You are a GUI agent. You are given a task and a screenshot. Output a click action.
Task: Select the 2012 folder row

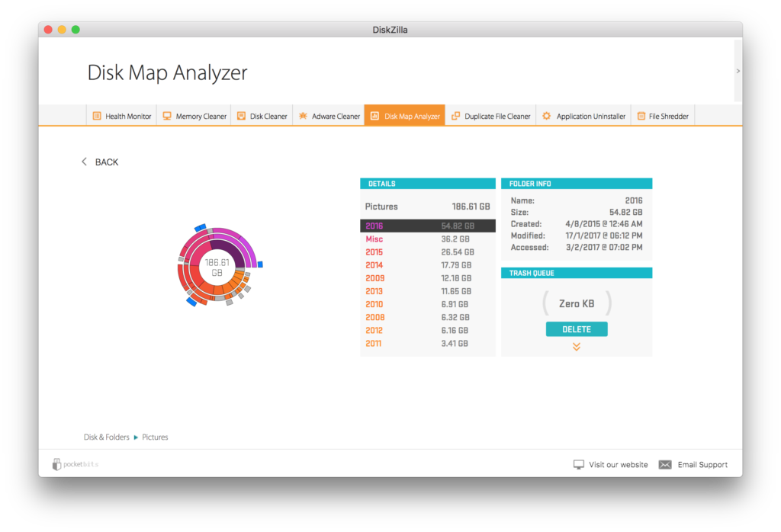tap(428, 331)
